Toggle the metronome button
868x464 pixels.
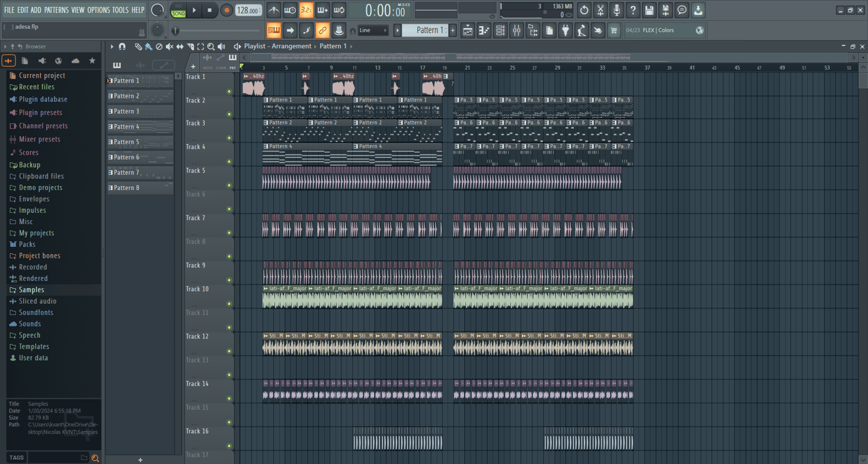274,10
